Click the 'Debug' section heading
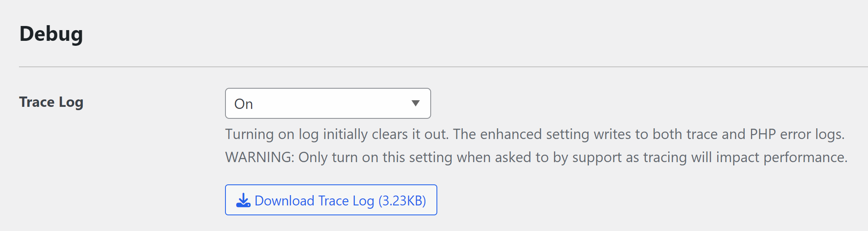868x231 pixels. coord(51,34)
